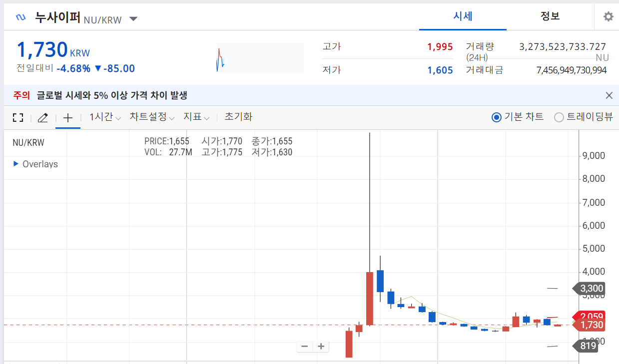Screen dimensions: 619x364
Task: Click the 1,730 current price axis tag
Action: coord(590,325)
